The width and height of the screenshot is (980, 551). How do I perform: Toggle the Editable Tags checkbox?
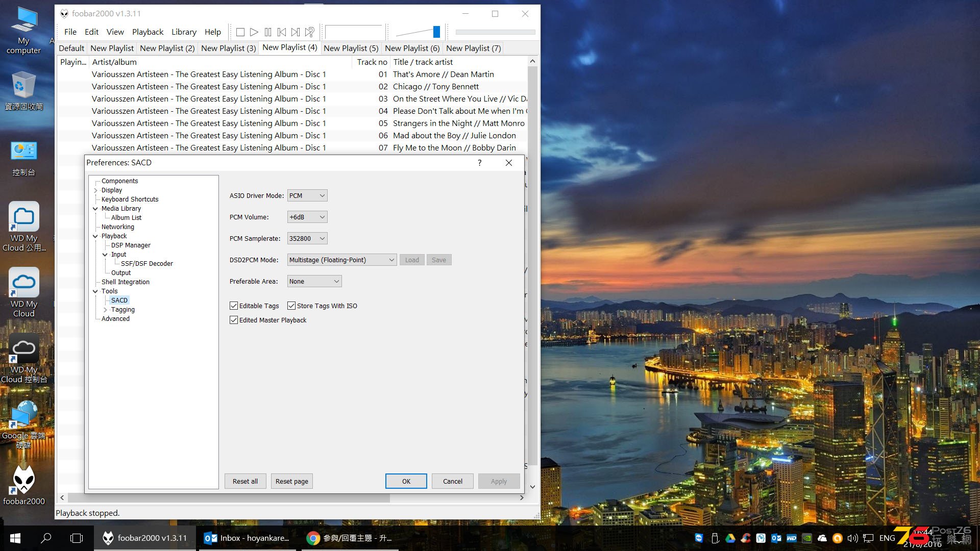pos(234,305)
